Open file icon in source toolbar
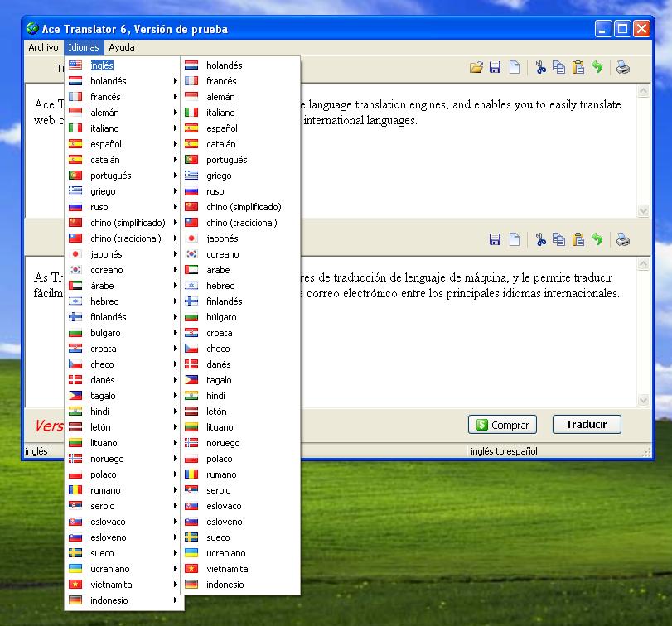This screenshot has height=626, width=672. 476,67
